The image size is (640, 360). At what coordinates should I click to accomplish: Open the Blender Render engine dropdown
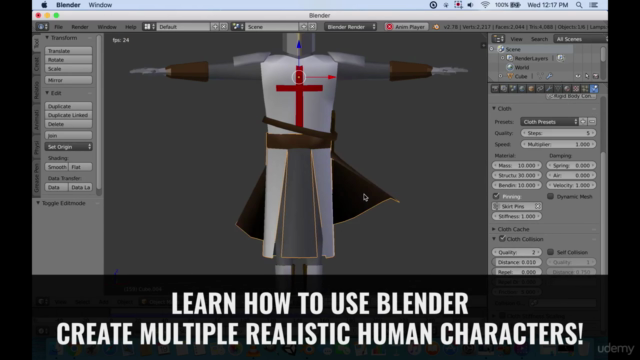(351, 27)
